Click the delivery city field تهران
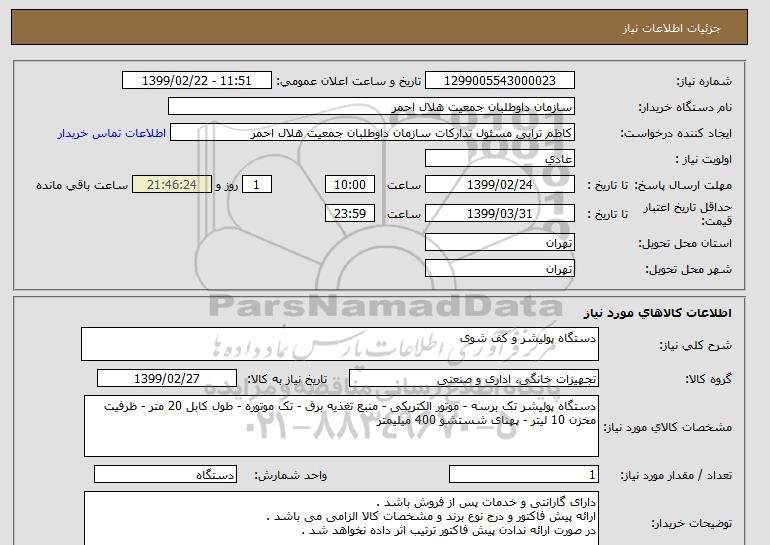770x545 pixels. pos(499,269)
